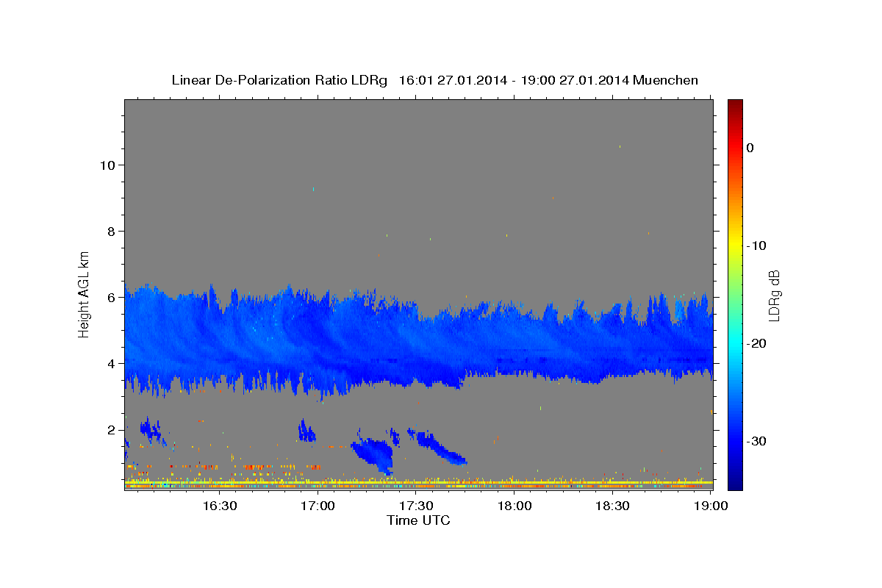Click the '0' colorbar tick label
Screen dimensions: 882x588
click(750, 148)
